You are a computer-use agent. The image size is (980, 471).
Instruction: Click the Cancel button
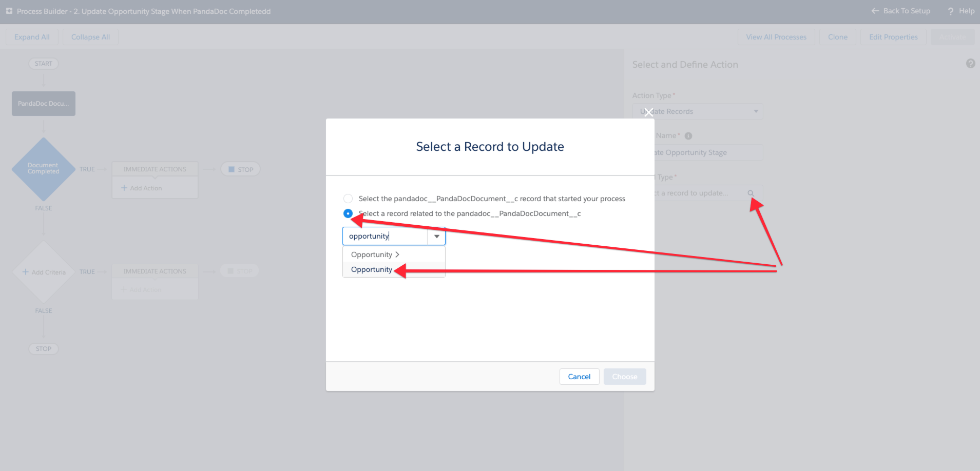(579, 377)
